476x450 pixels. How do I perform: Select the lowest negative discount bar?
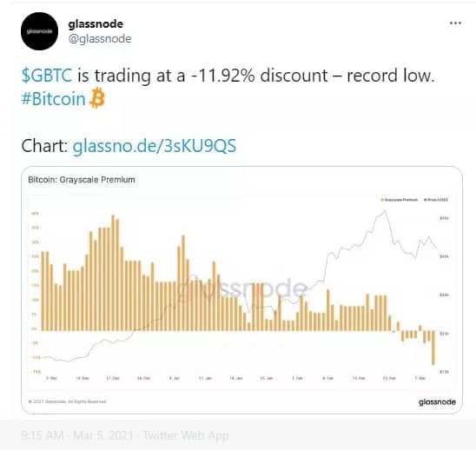point(433,347)
